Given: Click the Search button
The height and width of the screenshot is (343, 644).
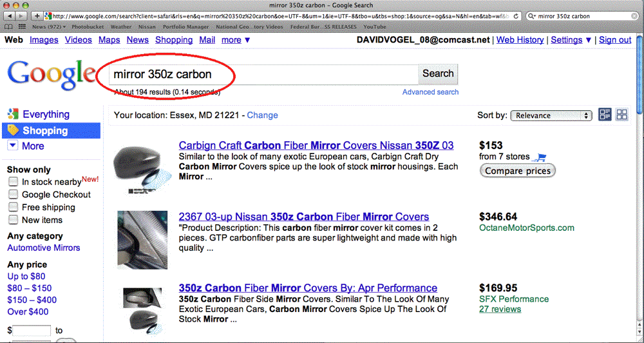Looking at the screenshot, I should (438, 74).
